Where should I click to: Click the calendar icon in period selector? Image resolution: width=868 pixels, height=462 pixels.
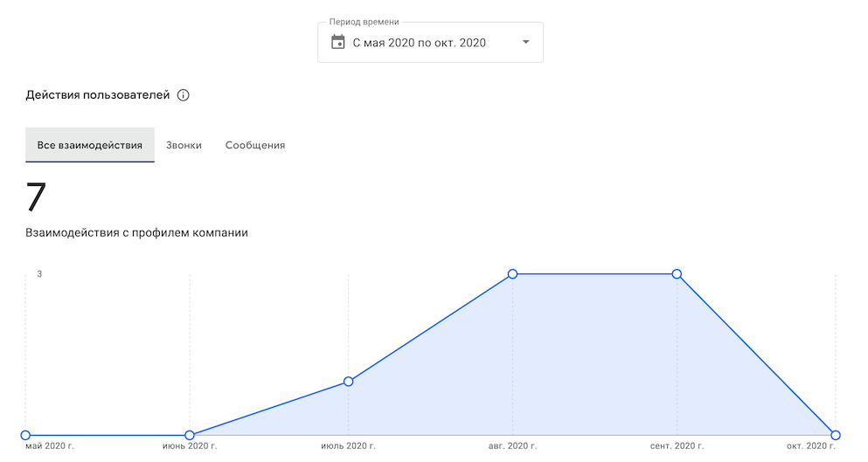point(337,42)
